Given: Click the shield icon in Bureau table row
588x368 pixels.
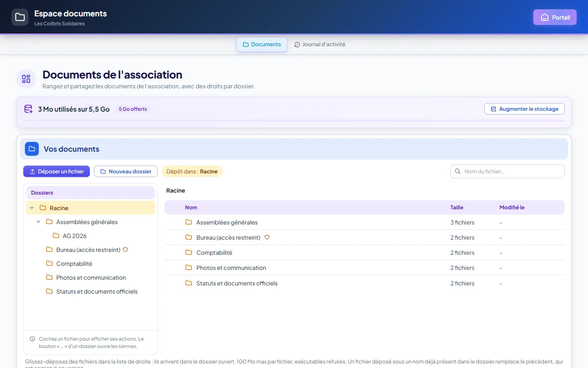Looking at the screenshot, I should (267, 237).
